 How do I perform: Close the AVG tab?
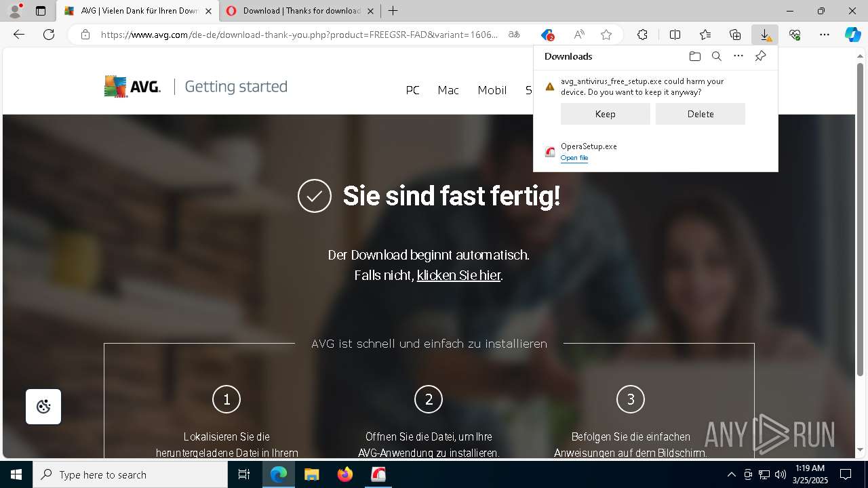(x=208, y=11)
